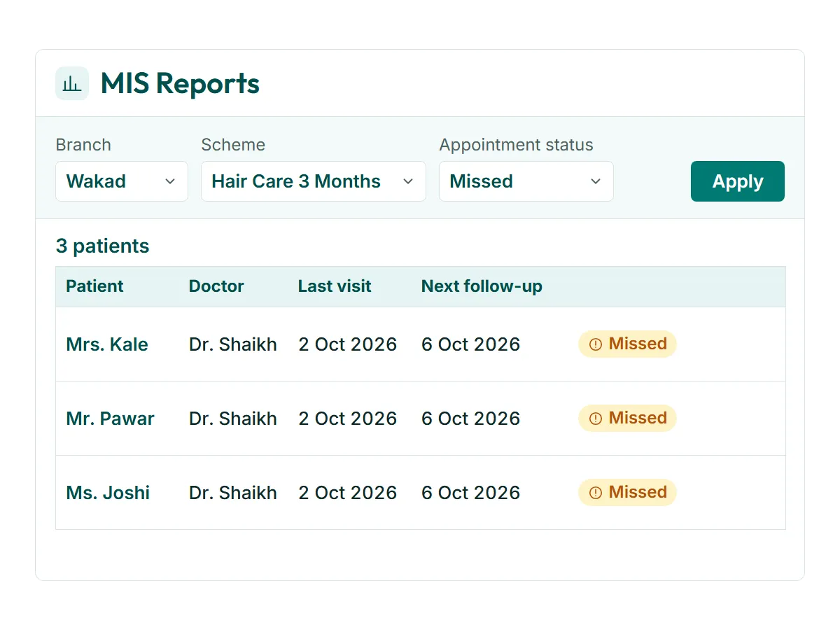Screen dimensions: 840x630
Task: Click follow-up date 6 Oct 2026 for Ms. Joshi
Action: 471,493
